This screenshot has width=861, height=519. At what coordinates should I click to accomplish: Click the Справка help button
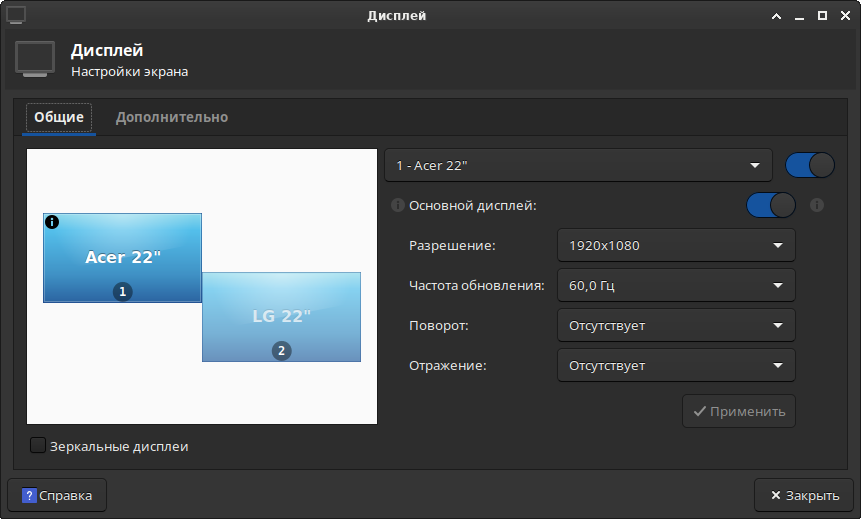click(x=57, y=495)
